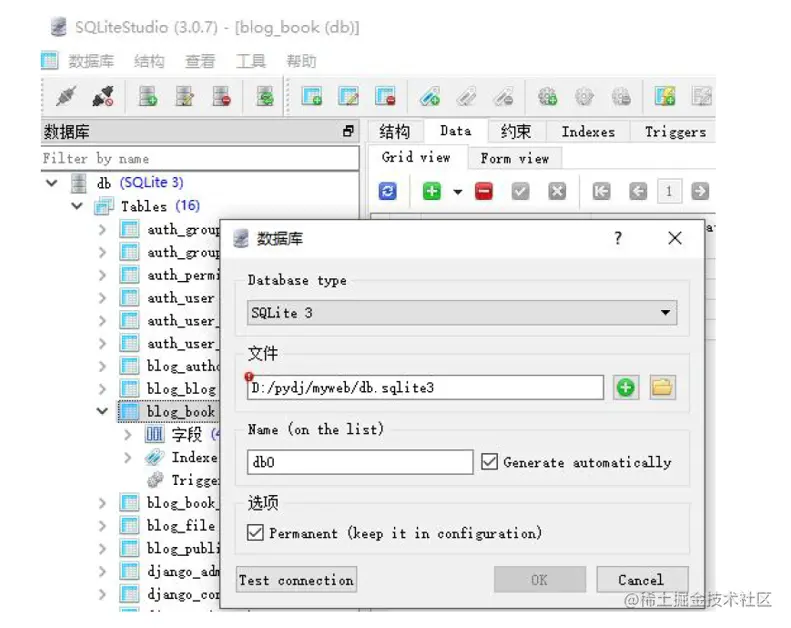Click the Name (on the list) input field

tap(360, 462)
